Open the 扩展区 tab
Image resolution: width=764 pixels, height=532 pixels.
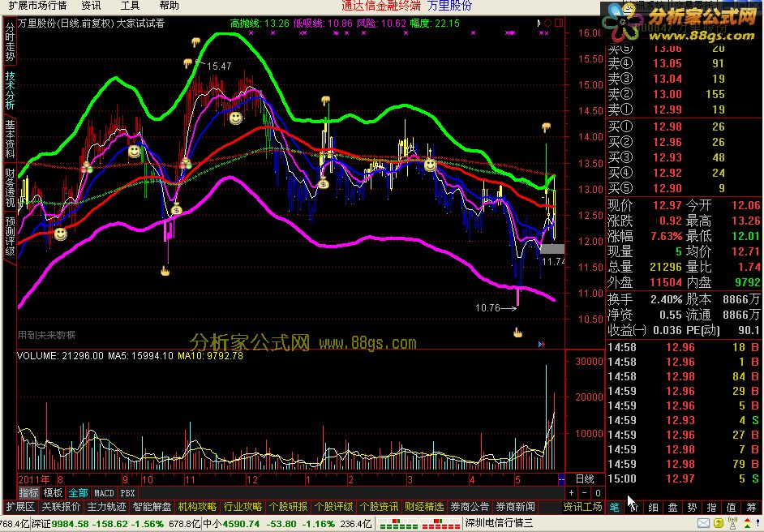tap(19, 507)
